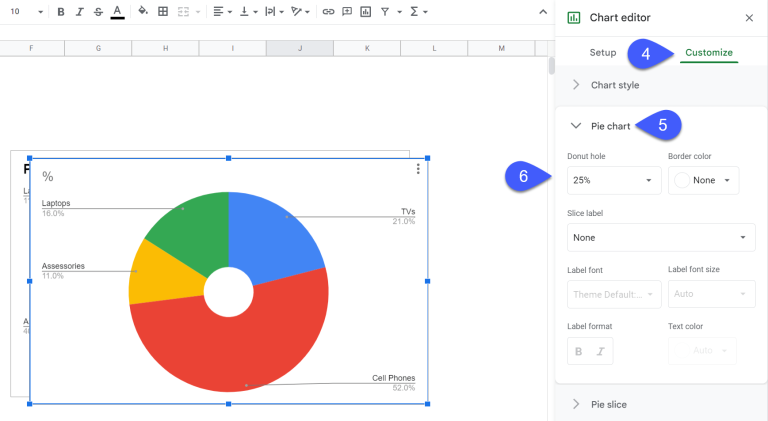Viewport: 768px width, 421px height.
Task: Open the Border color dropdown
Action: tap(703, 180)
